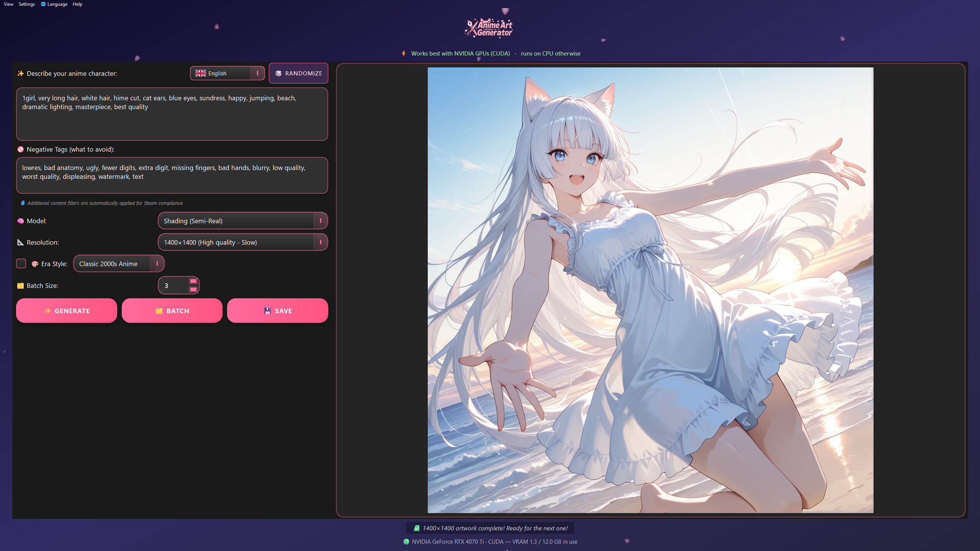Decrease the Batch Size value
Screen dimensions: 980x551
tap(193, 290)
